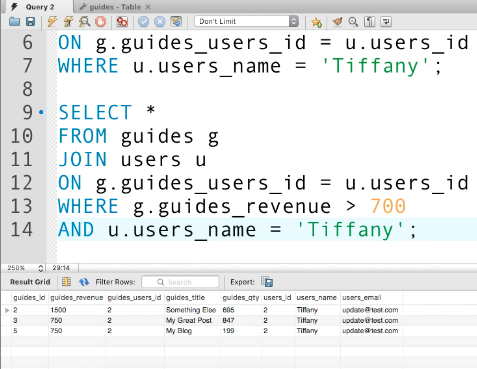Toggle word wrapping icon
The height and width of the screenshot is (369, 477).
pyautogui.click(x=386, y=22)
